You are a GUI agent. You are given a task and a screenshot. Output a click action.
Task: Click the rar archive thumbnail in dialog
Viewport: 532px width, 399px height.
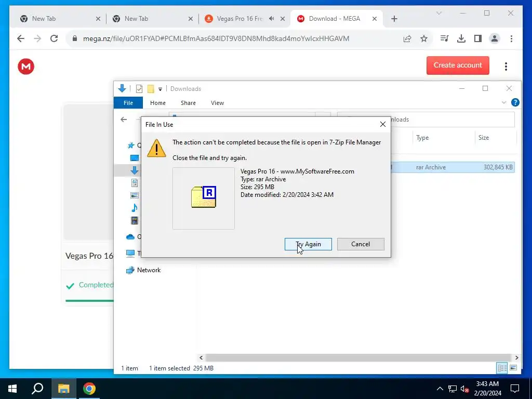tap(204, 198)
